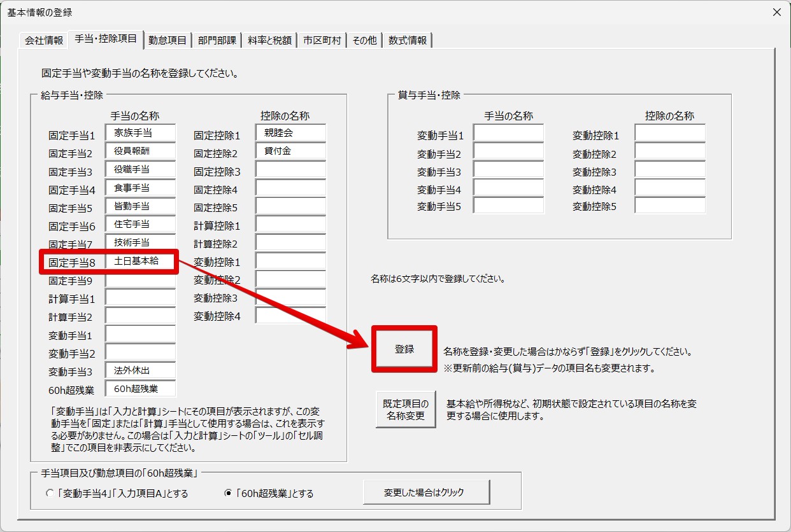This screenshot has height=532, width=791.
Task: Click the 60h超残業 name field
Action: pyautogui.click(x=141, y=388)
